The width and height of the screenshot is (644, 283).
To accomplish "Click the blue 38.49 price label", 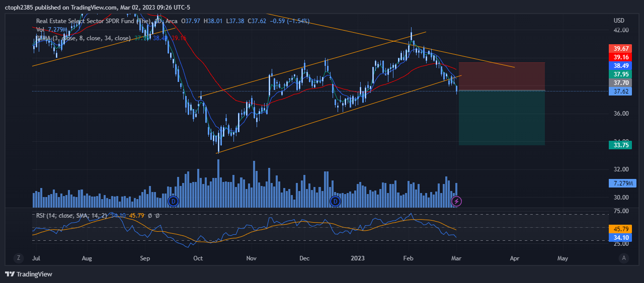I will point(621,66).
